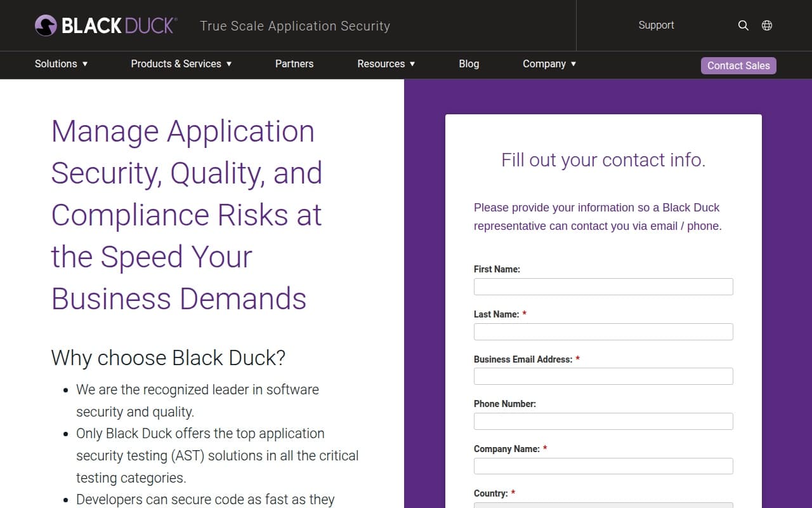Click the True Scale Application Security tagline

[x=295, y=26]
